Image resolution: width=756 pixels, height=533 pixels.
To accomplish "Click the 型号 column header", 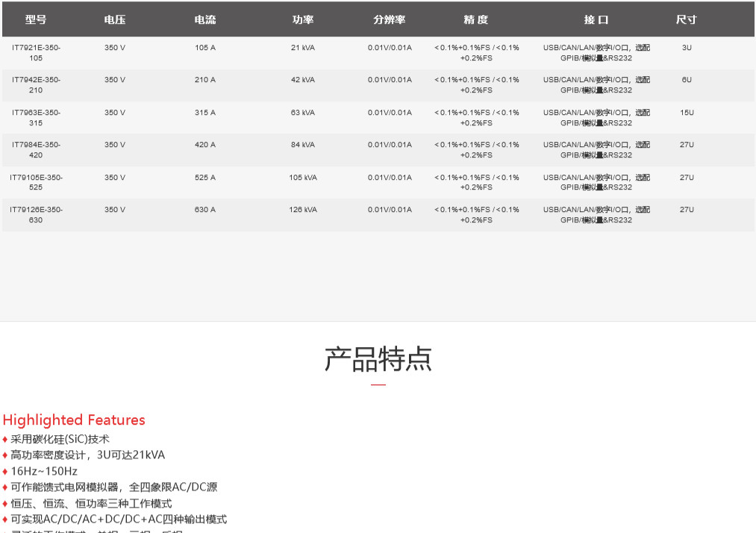I will [36, 20].
